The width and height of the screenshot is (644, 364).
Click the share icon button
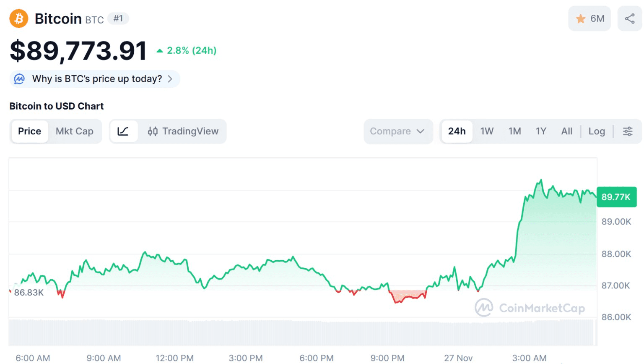point(629,19)
